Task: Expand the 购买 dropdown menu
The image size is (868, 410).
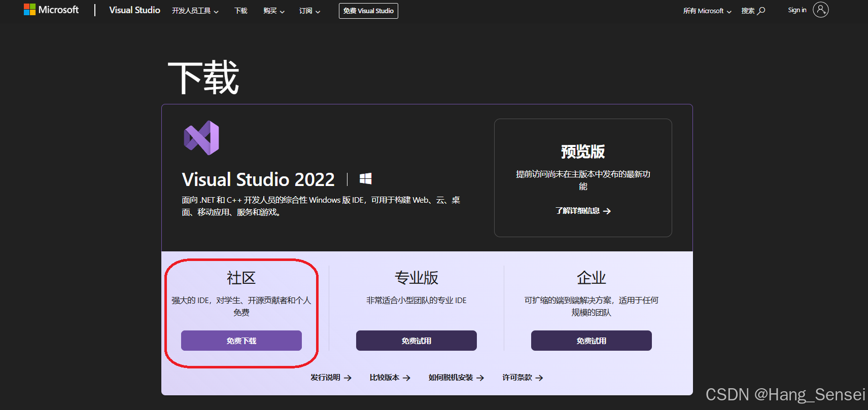Action: pos(274,11)
